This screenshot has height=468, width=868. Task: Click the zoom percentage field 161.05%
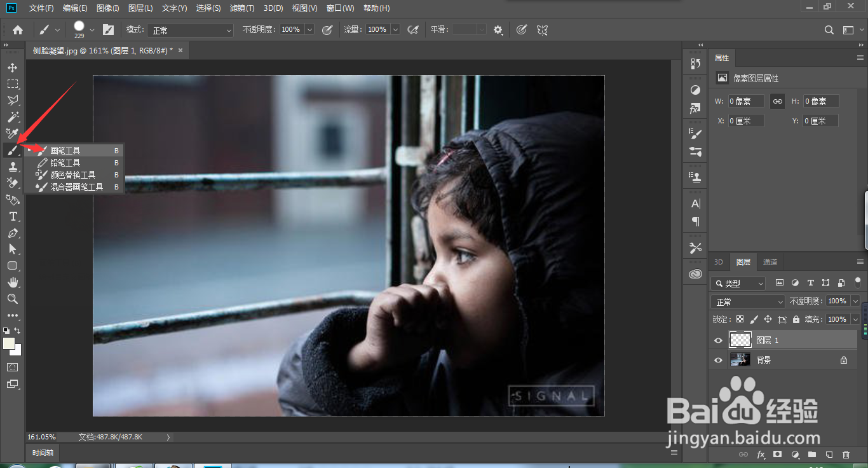click(x=42, y=437)
